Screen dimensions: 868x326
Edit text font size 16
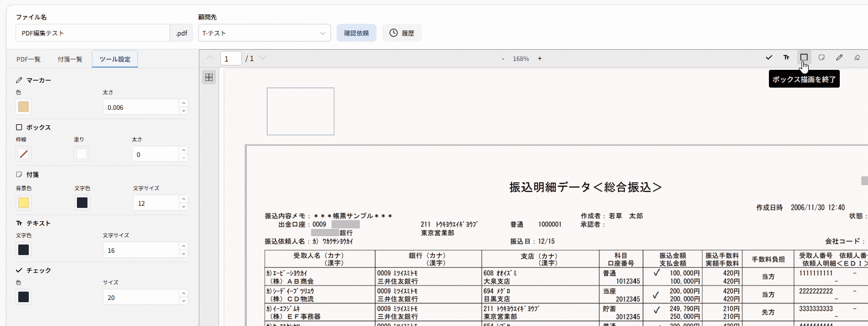coord(142,250)
